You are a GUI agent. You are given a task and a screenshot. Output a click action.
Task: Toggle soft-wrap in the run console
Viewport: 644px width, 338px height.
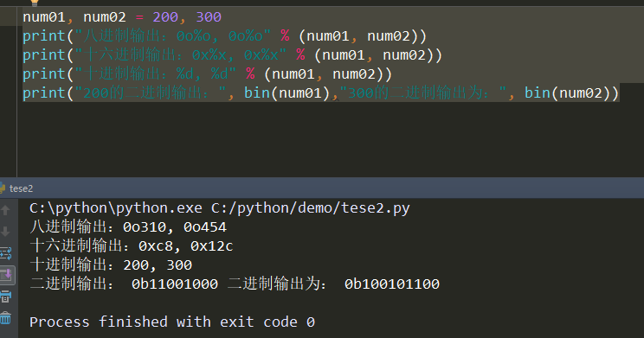6,253
